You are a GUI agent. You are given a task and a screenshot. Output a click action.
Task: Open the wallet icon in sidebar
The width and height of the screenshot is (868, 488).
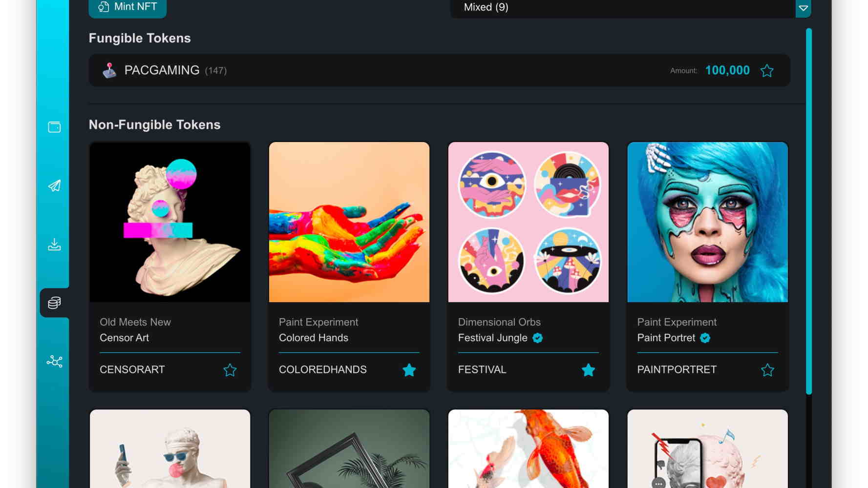pos(54,127)
